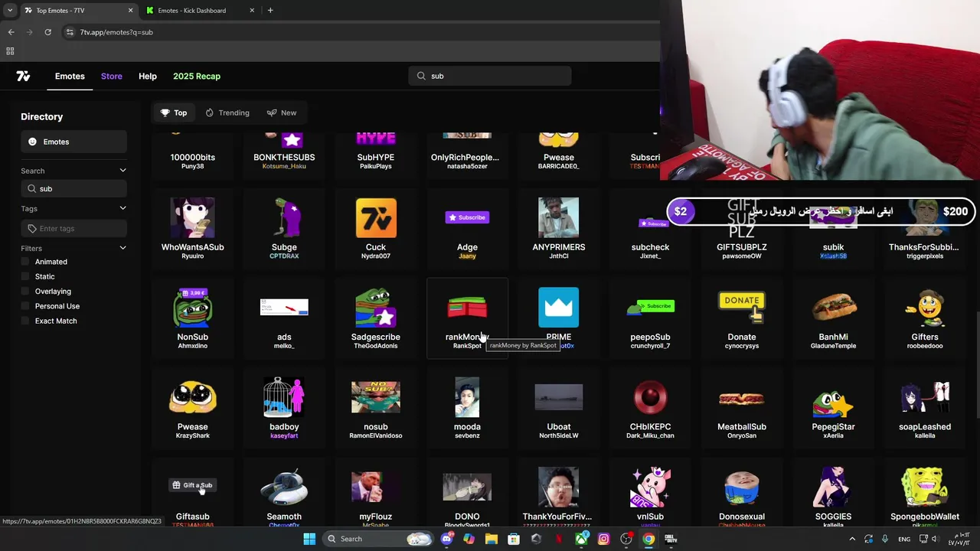
Task: Open the badboy cage emote
Action: pyautogui.click(x=284, y=408)
